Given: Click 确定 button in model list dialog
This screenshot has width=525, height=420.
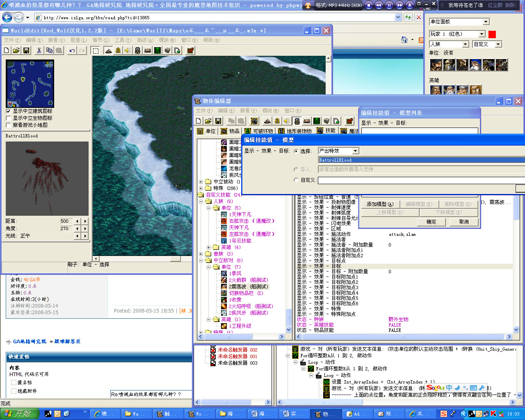Looking at the screenshot, I should coord(431,222).
